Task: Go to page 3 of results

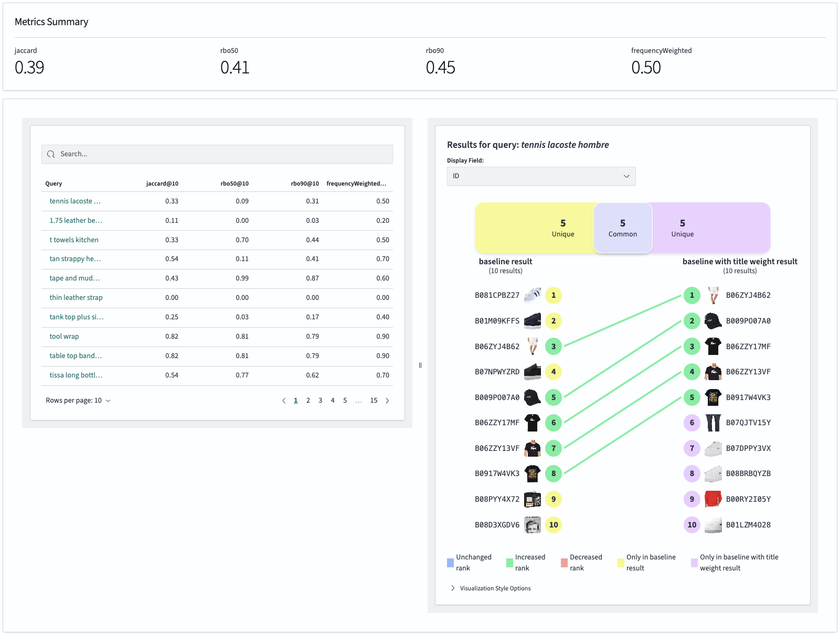Action: tap(320, 401)
